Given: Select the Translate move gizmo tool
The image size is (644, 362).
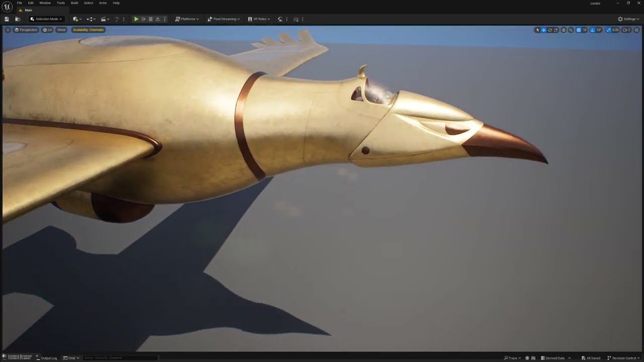Looking at the screenshot, I should [544, 30].
